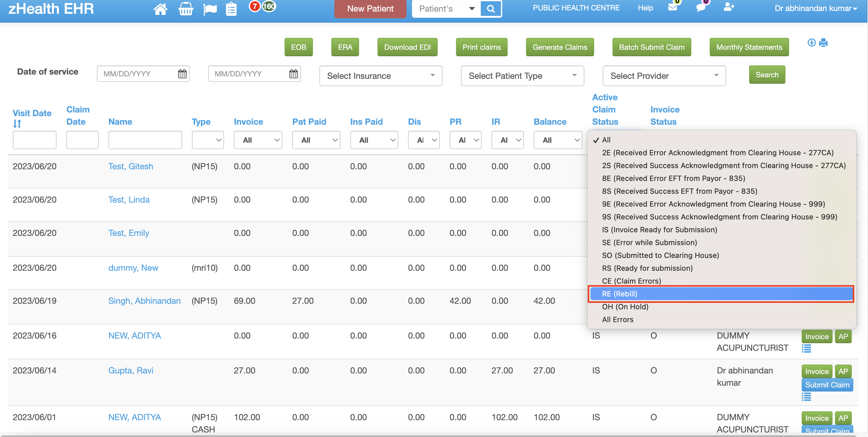Click the green Search button

click(767, 75)
